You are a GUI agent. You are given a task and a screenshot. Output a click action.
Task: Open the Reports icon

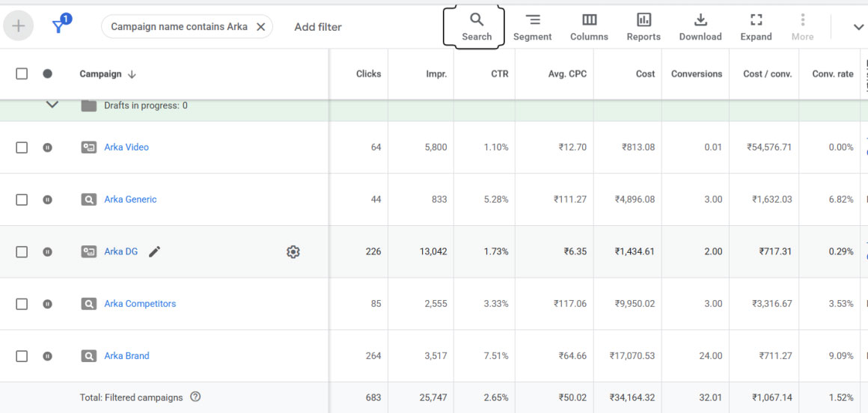pyautogui.click(x=644, y=20)
